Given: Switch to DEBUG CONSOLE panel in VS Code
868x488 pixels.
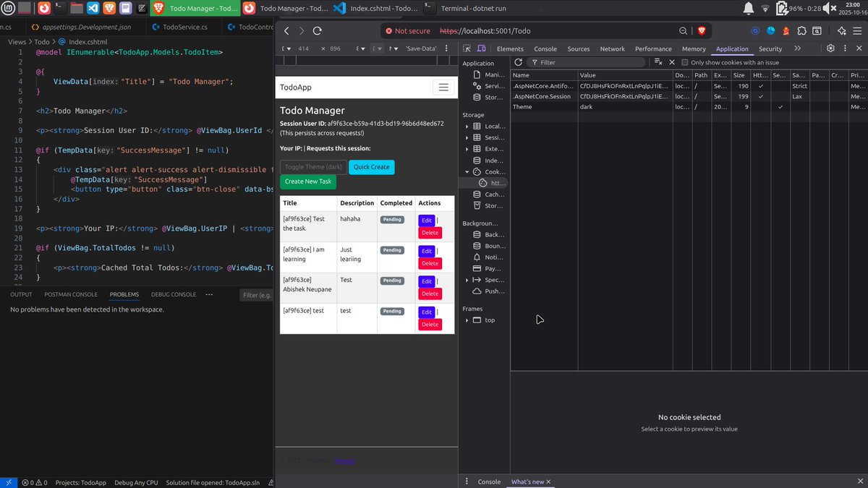Looking at the screenshot, I should tap(174, 294).
